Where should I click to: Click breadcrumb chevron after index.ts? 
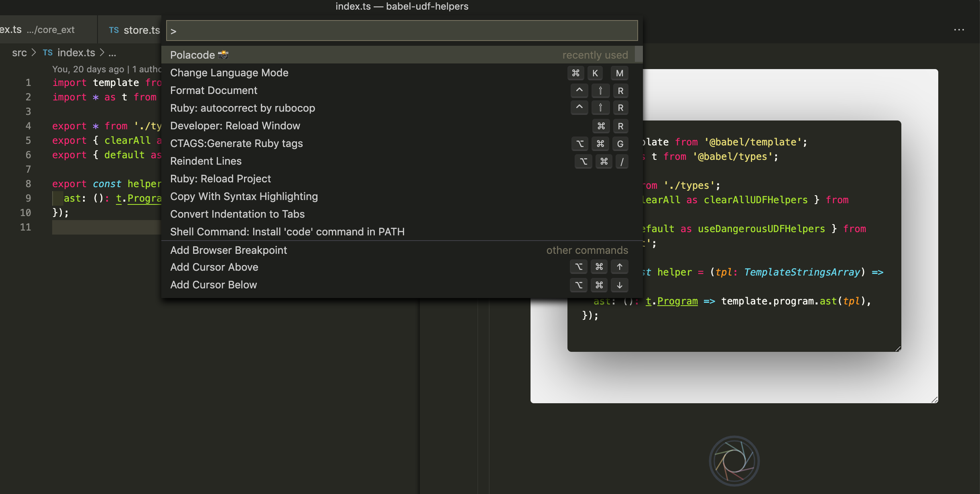click(x=102, y=53)
